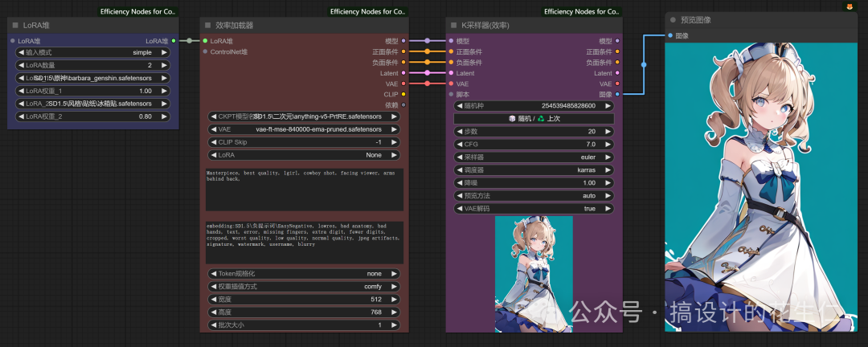Click the 图像 output port on K采样器
The height and width of the screenshot is (347, 868).
617,94
